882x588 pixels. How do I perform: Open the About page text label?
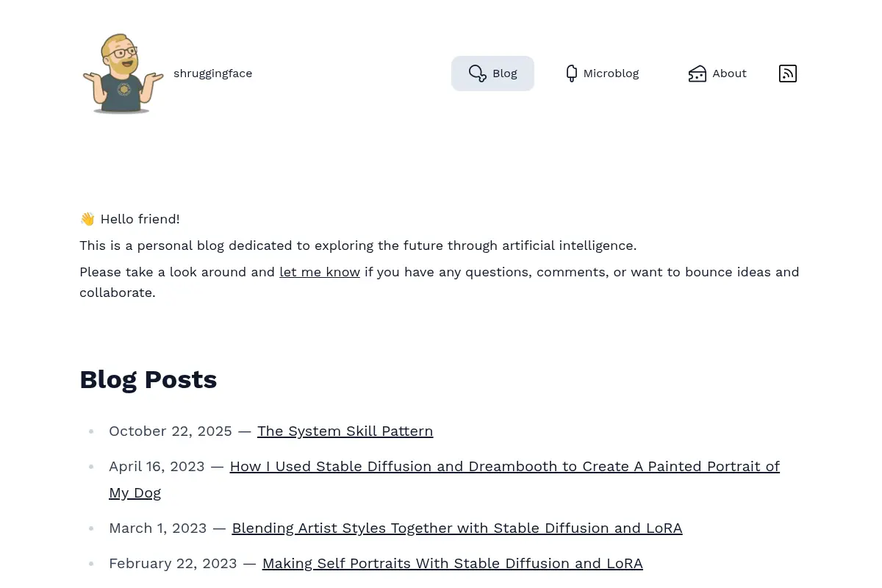(729, 73)
